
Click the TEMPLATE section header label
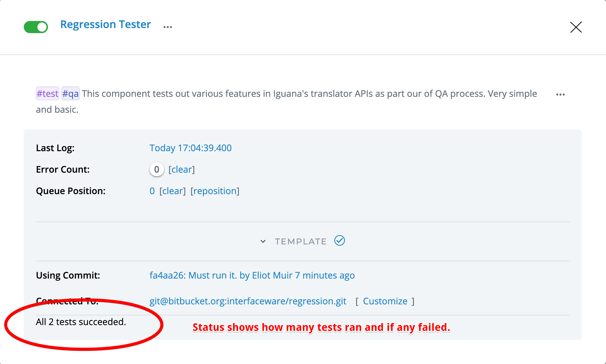pyautogui.click(x=301, y=241)
